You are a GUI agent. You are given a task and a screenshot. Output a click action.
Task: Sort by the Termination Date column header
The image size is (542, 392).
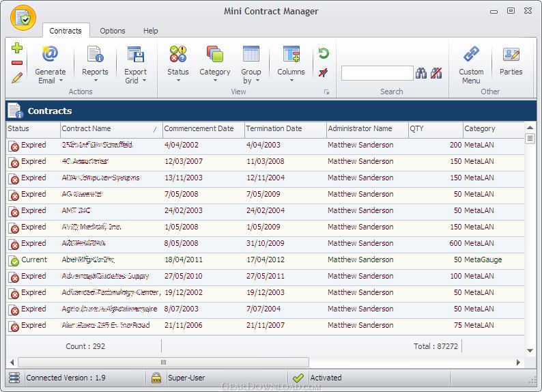pos(285,128)
